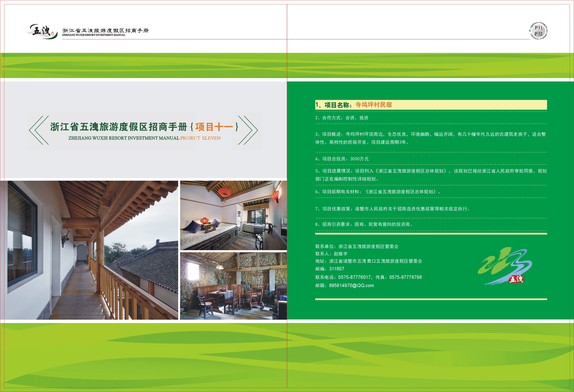Click the 招商引资要求 line (item 8)
574x392 pixels.
[x=364, y=224]
